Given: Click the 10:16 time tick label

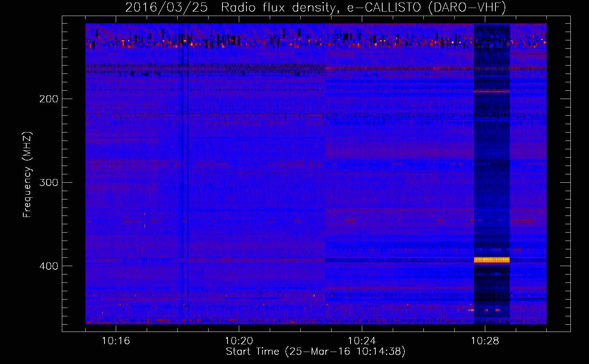Looking at the screenshot, I should [116, 341].
